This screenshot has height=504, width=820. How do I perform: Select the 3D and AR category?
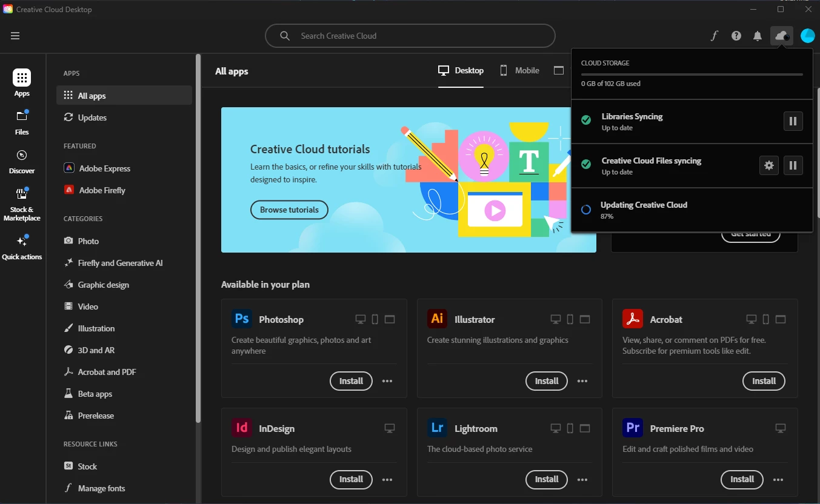point(124,350)
